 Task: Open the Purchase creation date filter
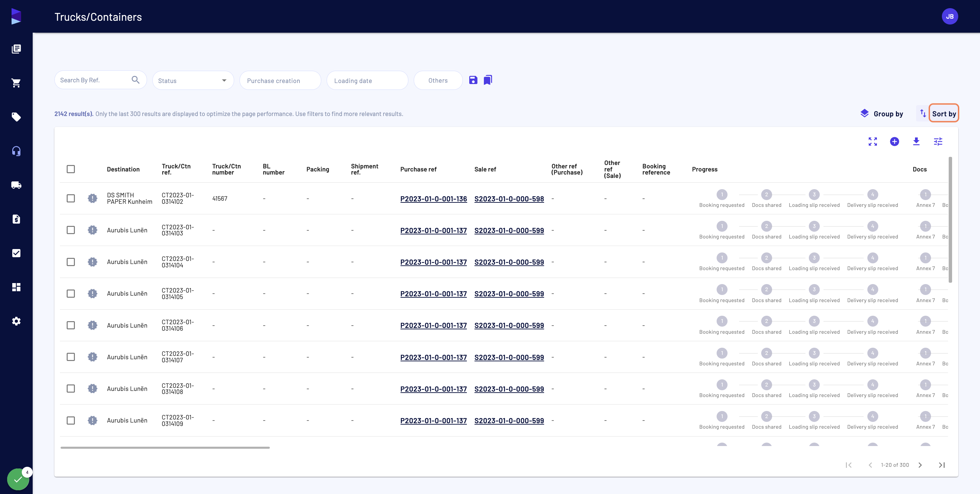tap(280, 80)
